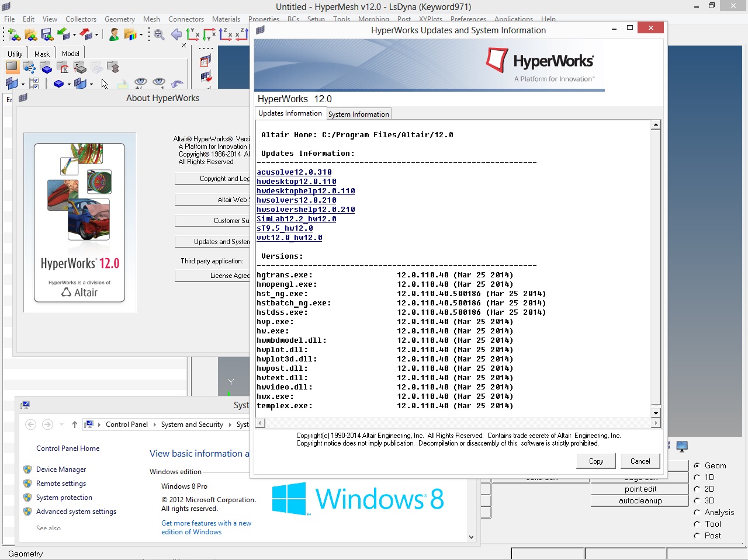
Task: Click the updates list scroll-down arrow
Action: point(656,413)
